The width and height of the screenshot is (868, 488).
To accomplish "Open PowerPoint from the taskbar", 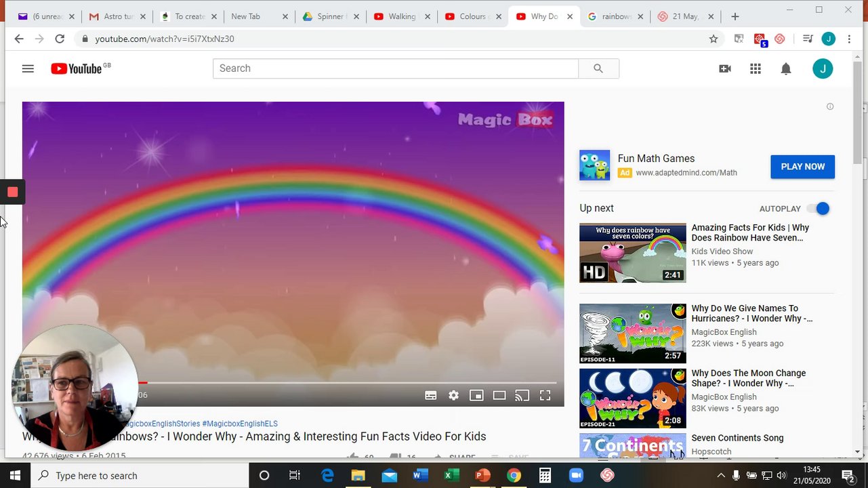I will click(x=482, y=476).
